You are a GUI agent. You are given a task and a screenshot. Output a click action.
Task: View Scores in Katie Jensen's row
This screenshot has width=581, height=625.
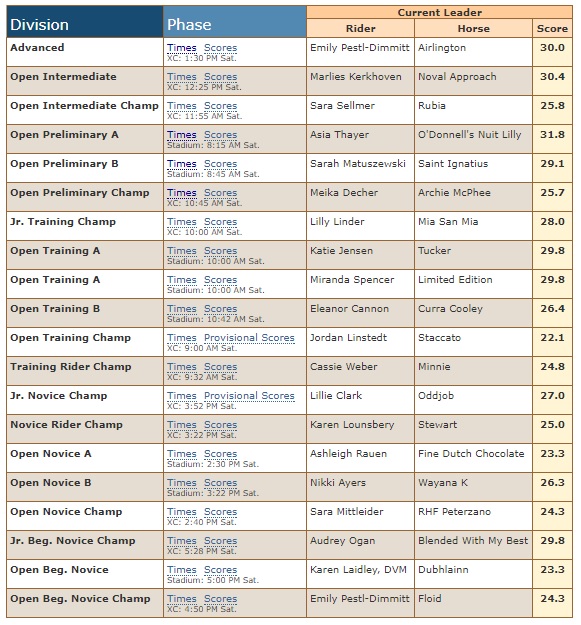(x=220, y=251)
